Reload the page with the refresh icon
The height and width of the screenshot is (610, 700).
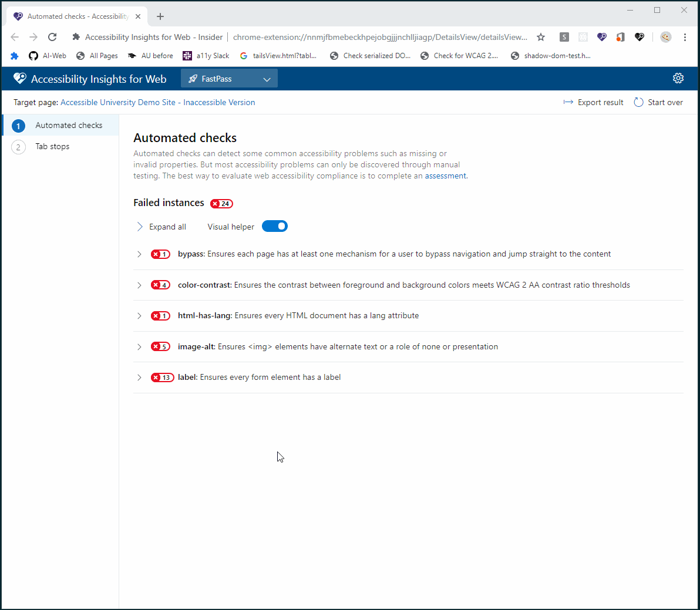(x=52, y=37)
